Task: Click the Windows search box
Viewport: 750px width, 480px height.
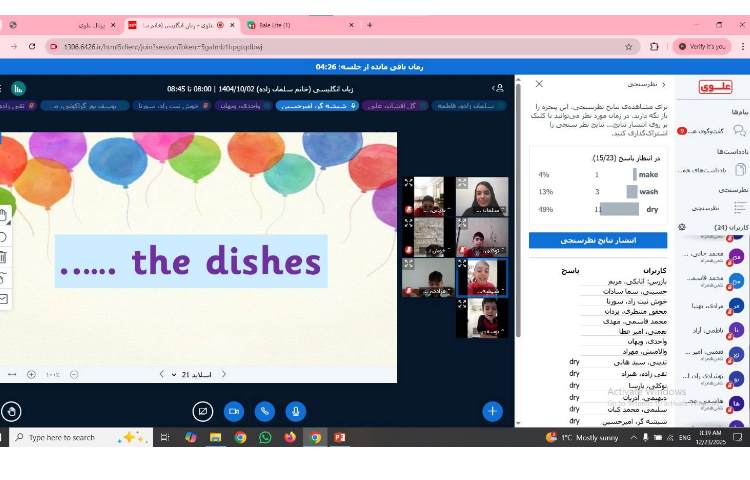Action: (x=80, y=437)
